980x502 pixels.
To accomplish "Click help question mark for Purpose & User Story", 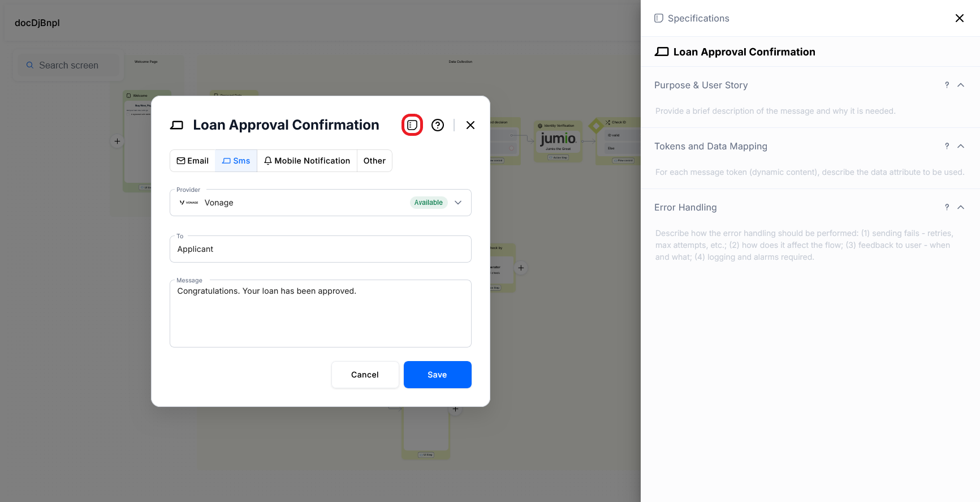I will (947, 85).
